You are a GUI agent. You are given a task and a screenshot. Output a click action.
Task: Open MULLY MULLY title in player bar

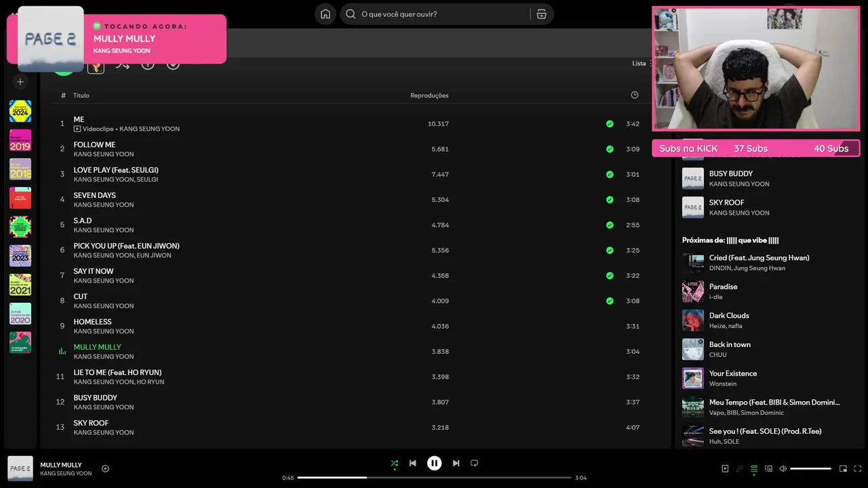pos(61,465)
